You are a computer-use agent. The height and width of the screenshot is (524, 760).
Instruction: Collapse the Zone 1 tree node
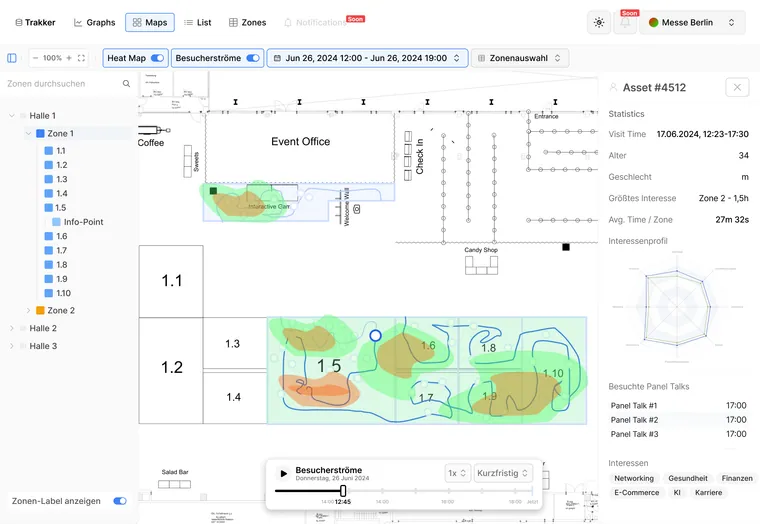coord(28,133)
